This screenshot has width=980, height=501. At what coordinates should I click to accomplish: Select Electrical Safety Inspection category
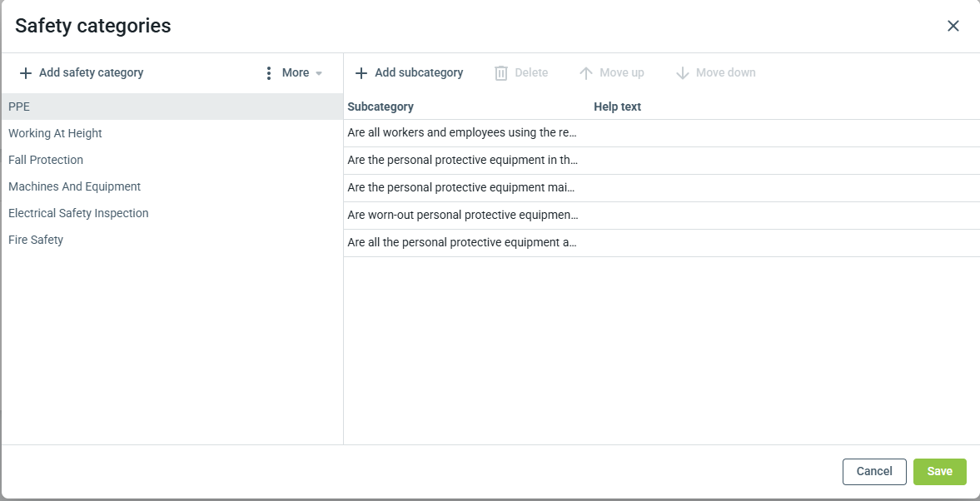tap(78, 213)
